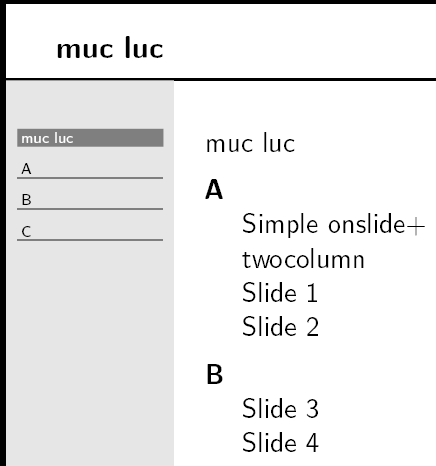
Task: Click the underline below sidebar item A
Action: click(x=90, y=178)
